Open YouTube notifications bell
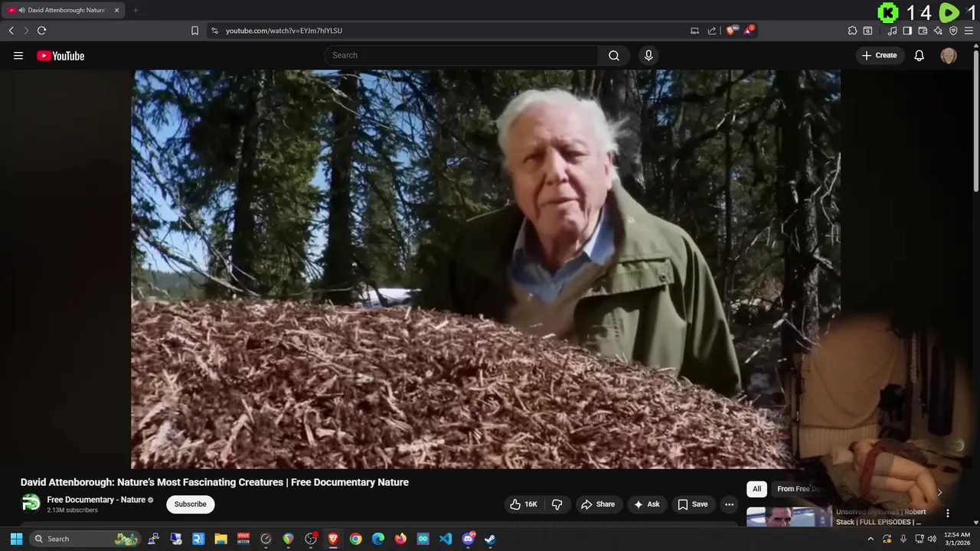980x551 pixels. (920, 55)
